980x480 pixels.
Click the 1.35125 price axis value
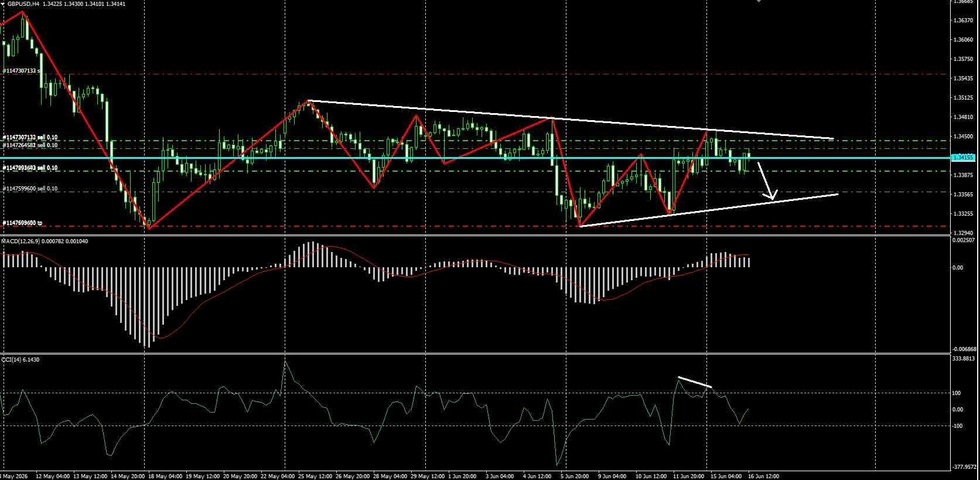point(964,98)
